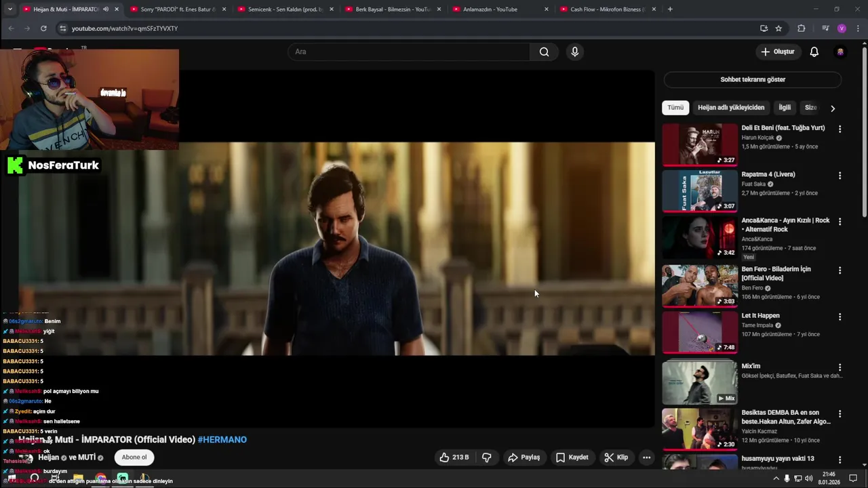
Task: Start voice search with the microphone icon
Action: coord(574,52)
